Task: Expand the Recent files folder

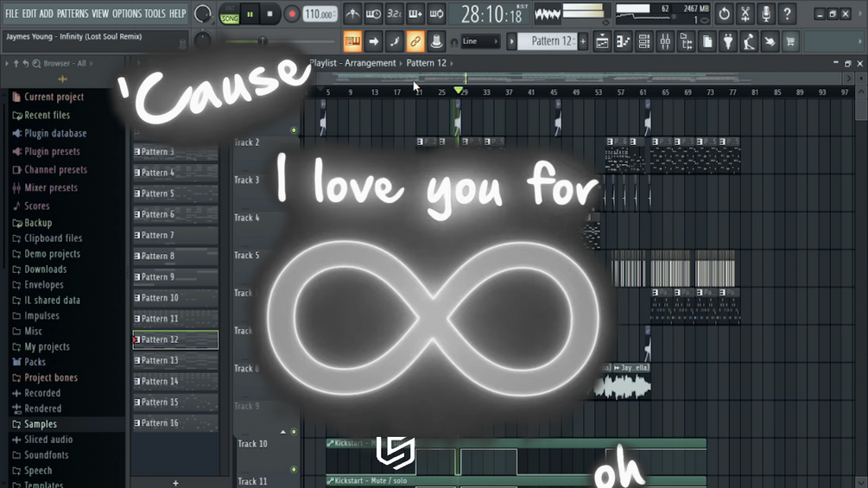Action: (x=41, y=115)
